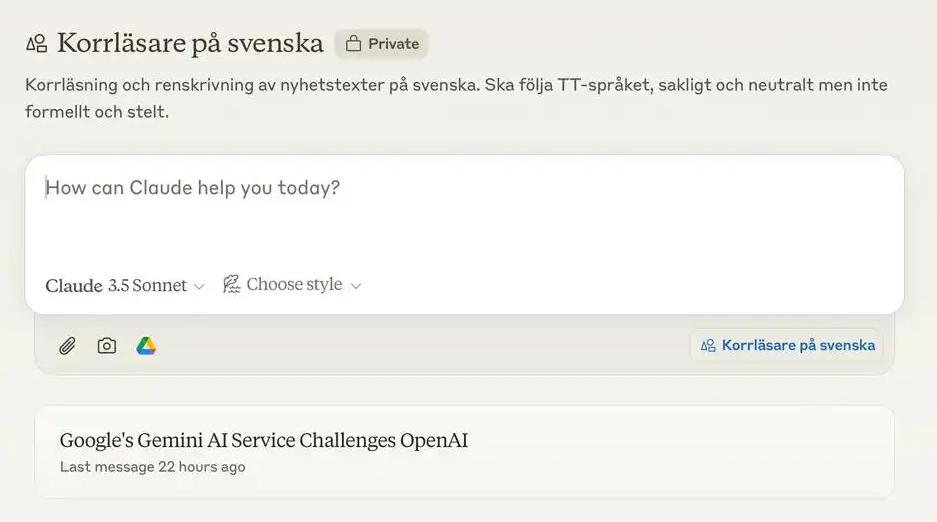937x522 pixels.
Task: Expand the chevron after Choose style
Action: point(356,286)
